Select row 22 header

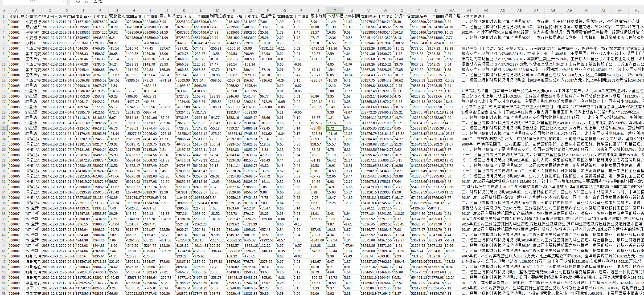[4, 128]
